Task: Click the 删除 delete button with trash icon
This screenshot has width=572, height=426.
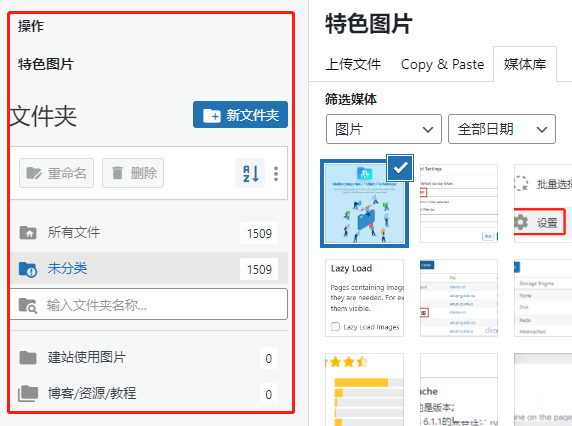Action: click(133, 173)
